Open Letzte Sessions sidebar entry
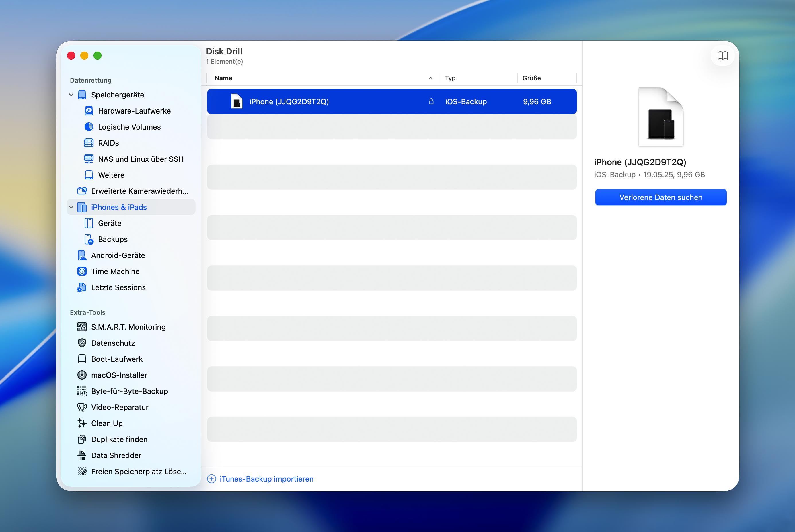This screenshot has width=795, height=532. click(118, 287)
